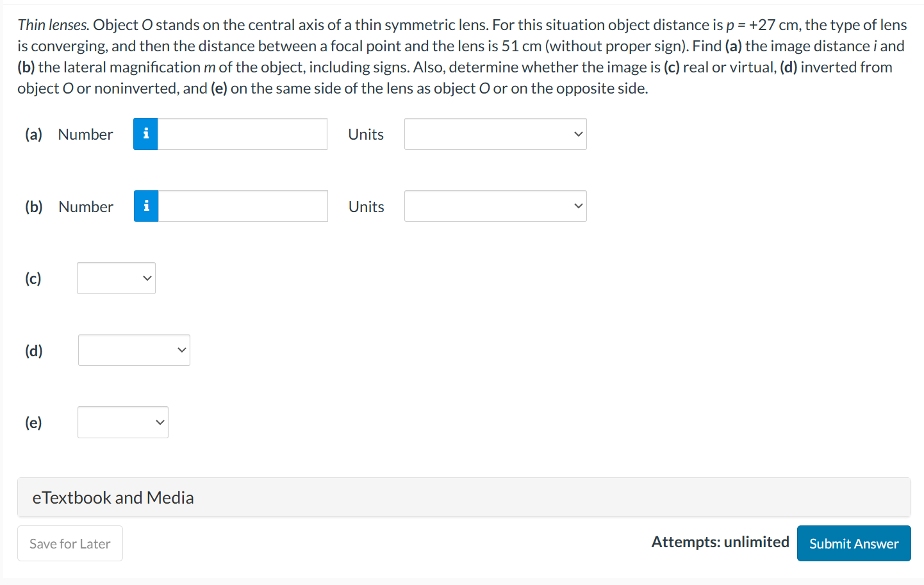This screenshot has width=924, height=585.
Task: Open the inverted or noninverted dropdown for (d)
Action: point(133,350)
